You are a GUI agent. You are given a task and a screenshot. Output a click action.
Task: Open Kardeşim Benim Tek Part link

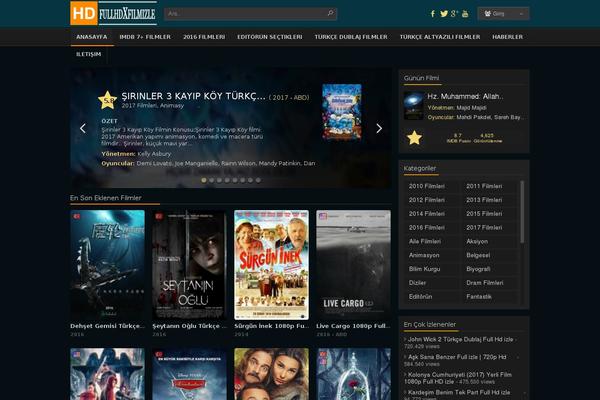pyautogui.click(x=459, y=392)
